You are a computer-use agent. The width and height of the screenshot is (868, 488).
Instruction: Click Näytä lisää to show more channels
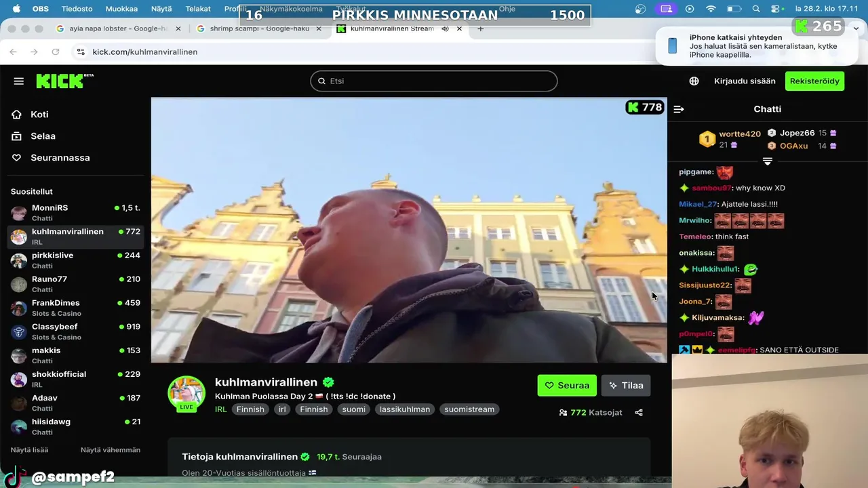(x=29, y=450)
